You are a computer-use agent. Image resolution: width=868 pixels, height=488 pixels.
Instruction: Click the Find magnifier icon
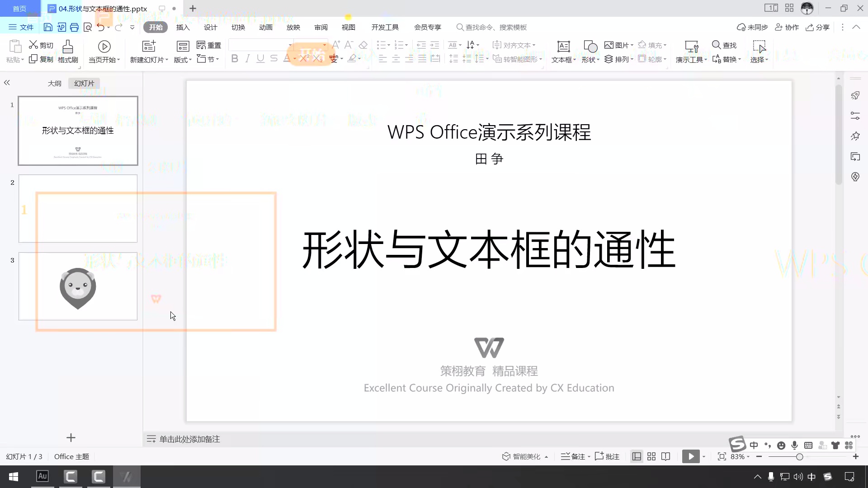(716, 45)
